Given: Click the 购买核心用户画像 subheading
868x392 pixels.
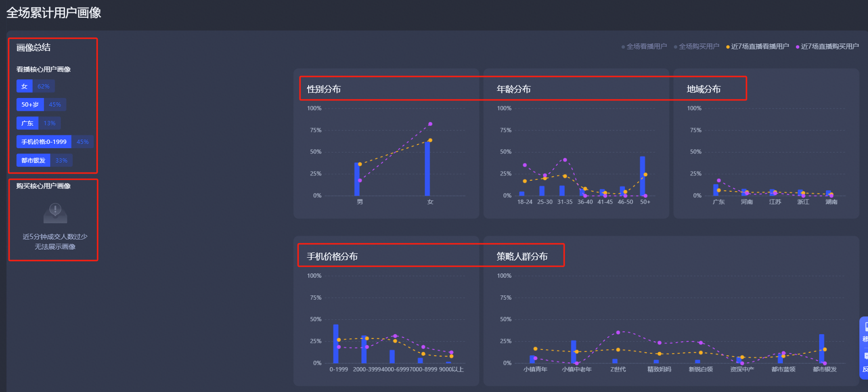Looking at the screenshot, I should (x=44, y=186).
